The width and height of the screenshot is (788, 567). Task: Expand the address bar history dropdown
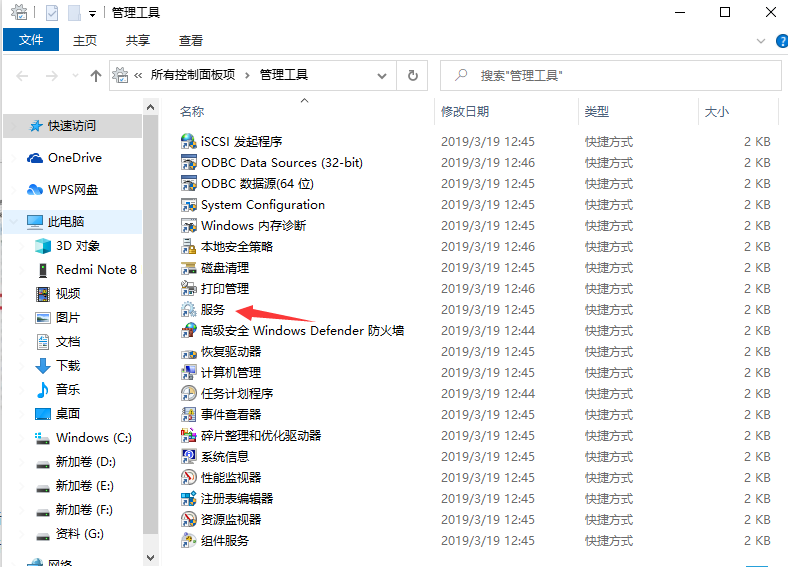click(x=382, y=75)
